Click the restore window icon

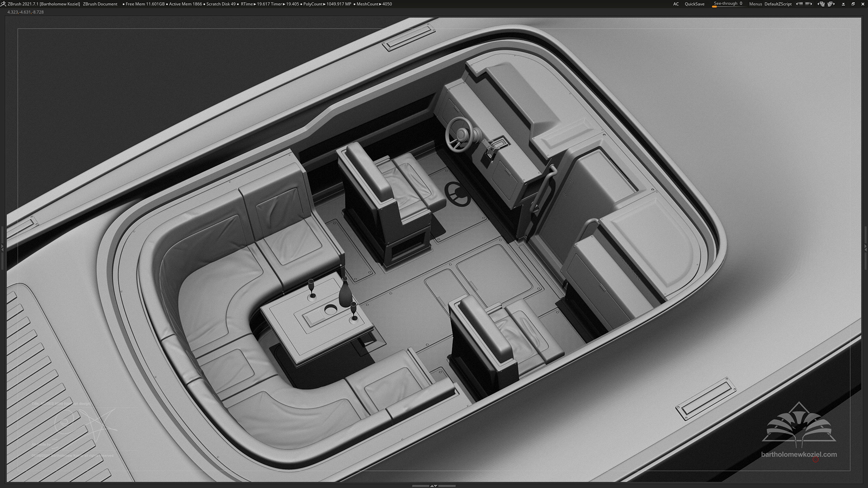[x=853, y=4]
